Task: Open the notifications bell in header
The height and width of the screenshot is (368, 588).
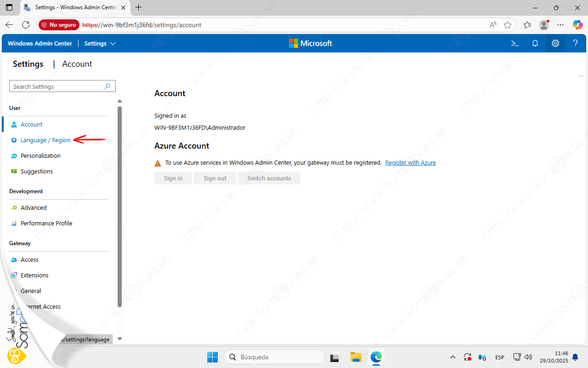Action: tap(535, 43)
